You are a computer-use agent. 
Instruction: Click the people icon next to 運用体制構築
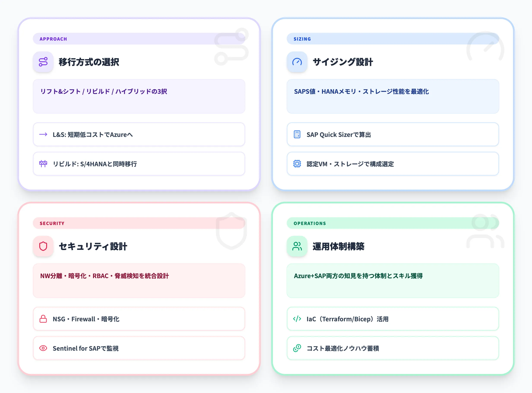(x=297, y=247)
